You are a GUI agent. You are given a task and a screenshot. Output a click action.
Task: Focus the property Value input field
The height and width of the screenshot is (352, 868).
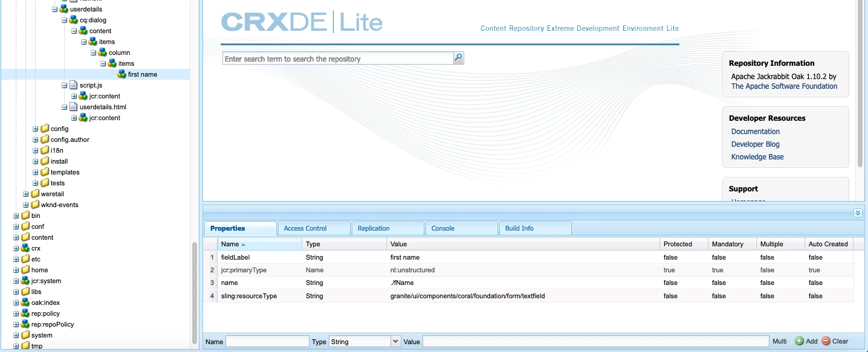click(595, 341)
